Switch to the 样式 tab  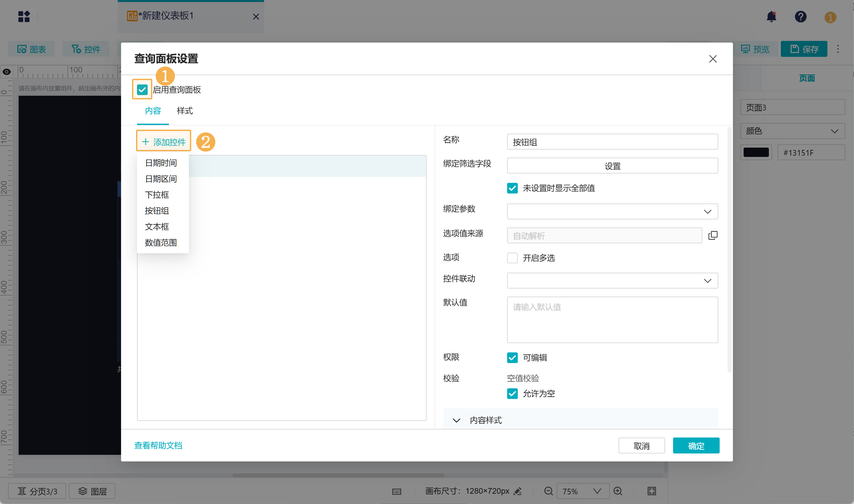coord(185,111)
